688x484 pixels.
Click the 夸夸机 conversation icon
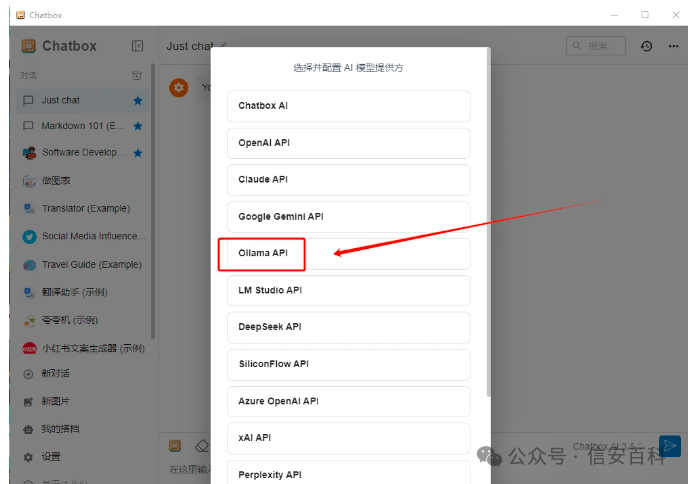coord(29,321)
